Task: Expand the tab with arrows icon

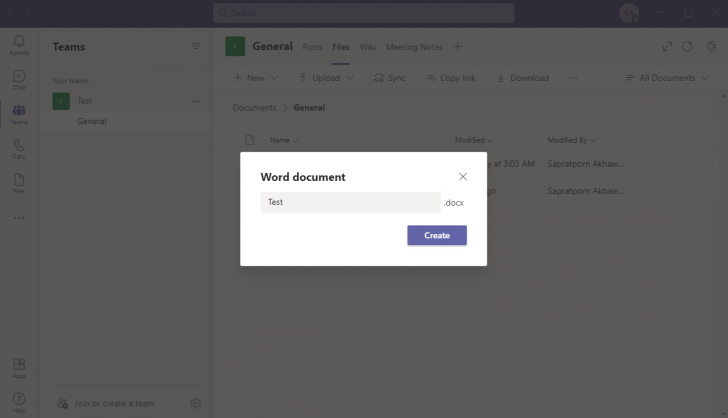Action: pyautogui.click(x=667, y=46)
